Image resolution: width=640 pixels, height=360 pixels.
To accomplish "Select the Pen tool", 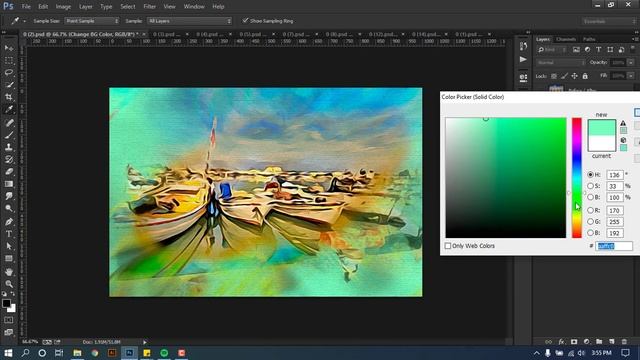I will (9, 222).
